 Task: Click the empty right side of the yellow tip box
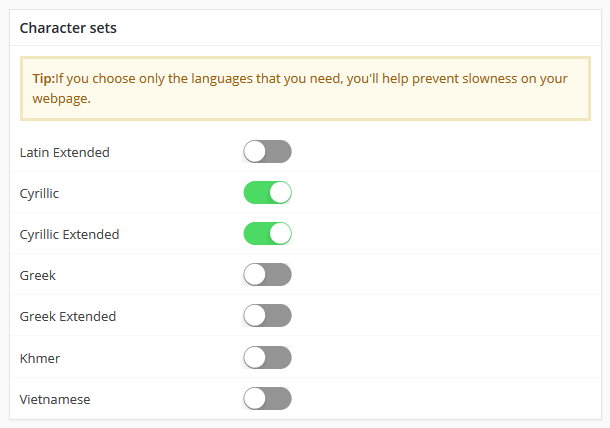[450, 98]
